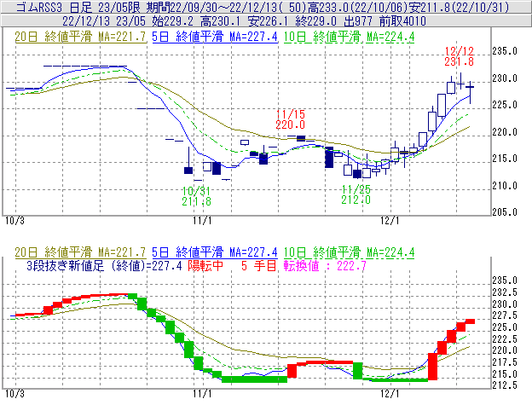This screenshot has width=532, height=405.
Task: Click the daily low '安226.1'
Action: pyautogui.click(x=268, y=21)
